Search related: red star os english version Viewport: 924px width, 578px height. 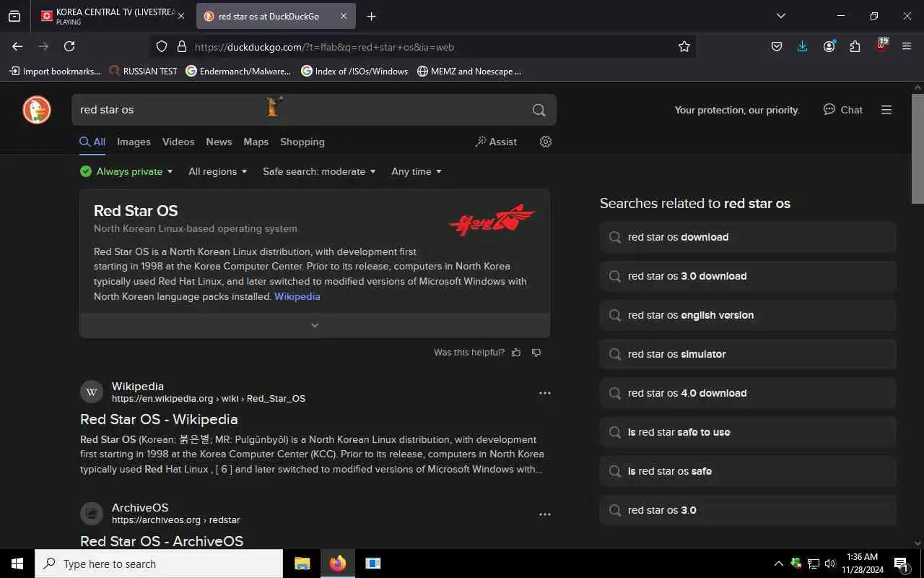[748, 315]
